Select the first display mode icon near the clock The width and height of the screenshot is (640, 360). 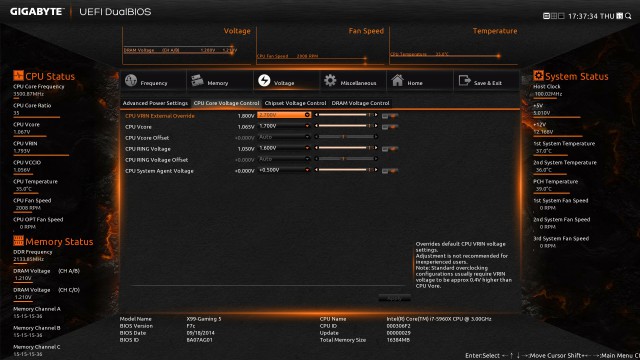click(x=546, y=16)
